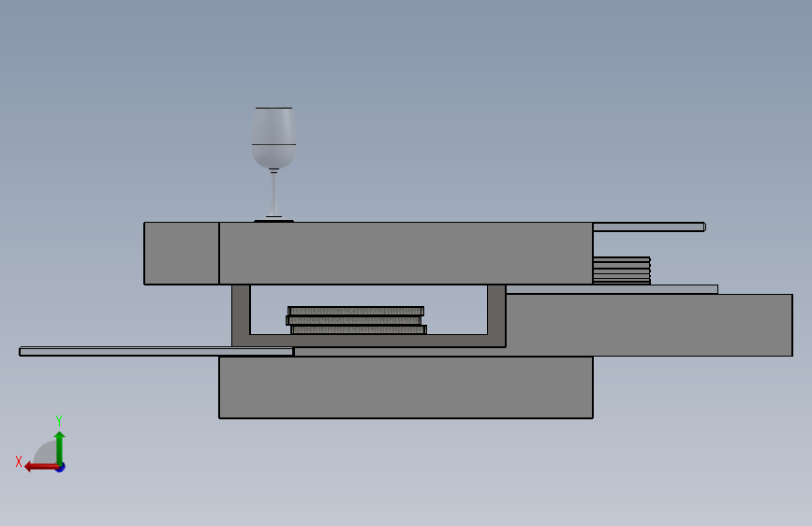Viewport: 812px width, 526px height.
Task: Select the large middle-right slab
Action: pyautogui.click(x=649, y=325)
